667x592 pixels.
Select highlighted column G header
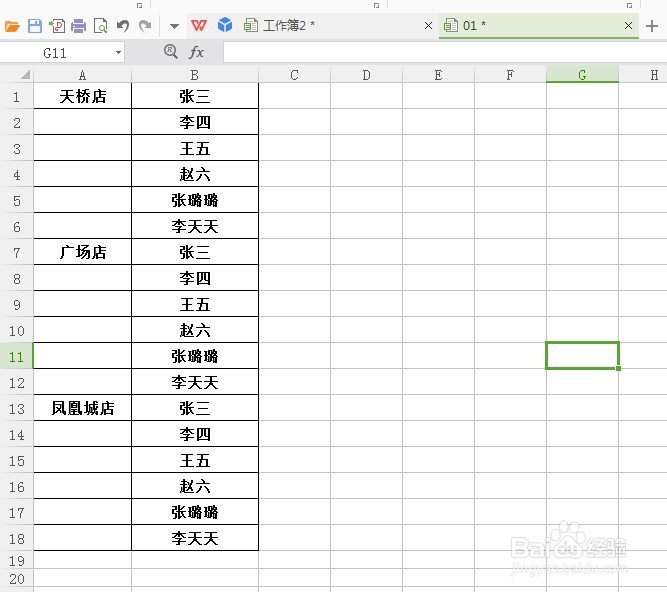coord(582,75)
